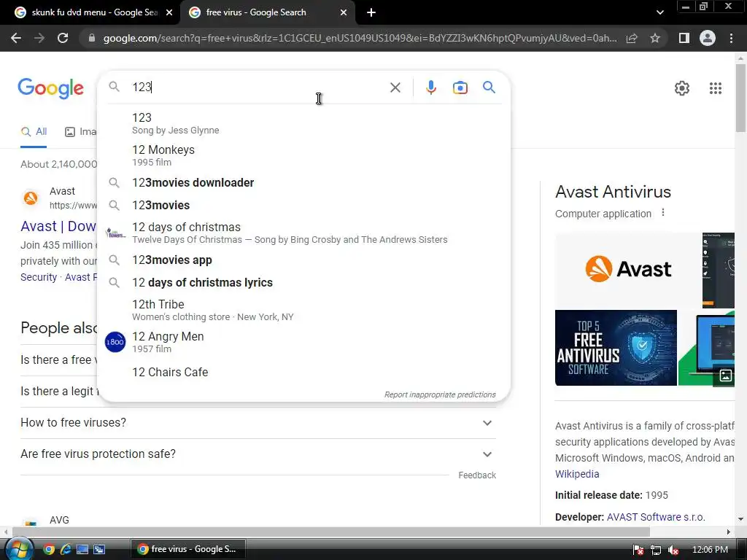Open the Avast logo image thumbnail

627,270
